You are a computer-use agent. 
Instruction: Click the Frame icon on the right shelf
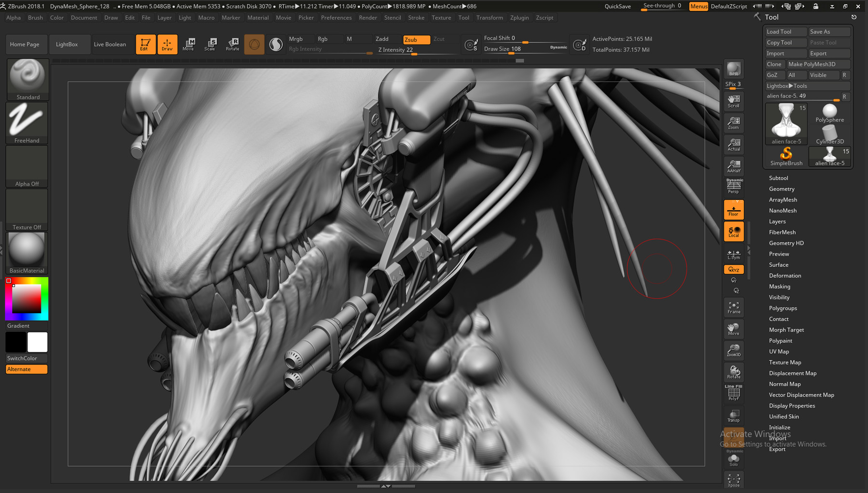(x=733, y=307)
